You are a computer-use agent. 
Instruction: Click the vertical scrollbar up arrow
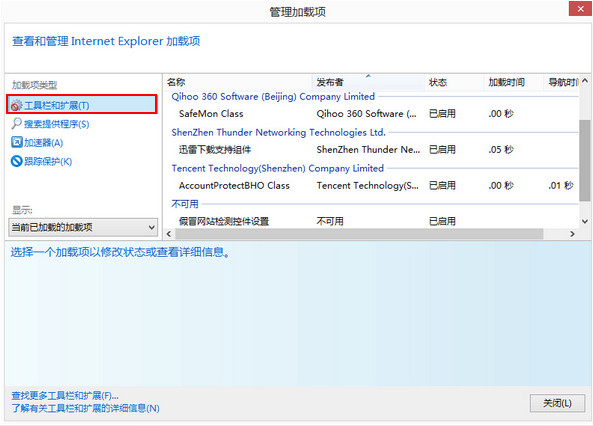(585, 81)
